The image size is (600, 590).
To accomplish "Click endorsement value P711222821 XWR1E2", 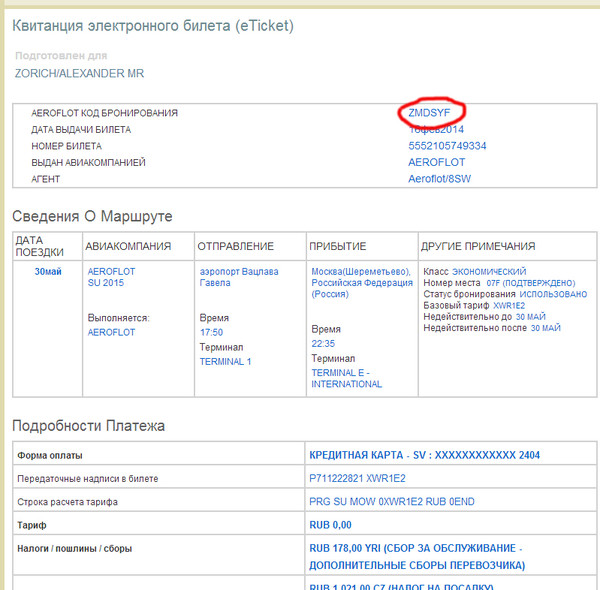I will (x=357, y=478).
